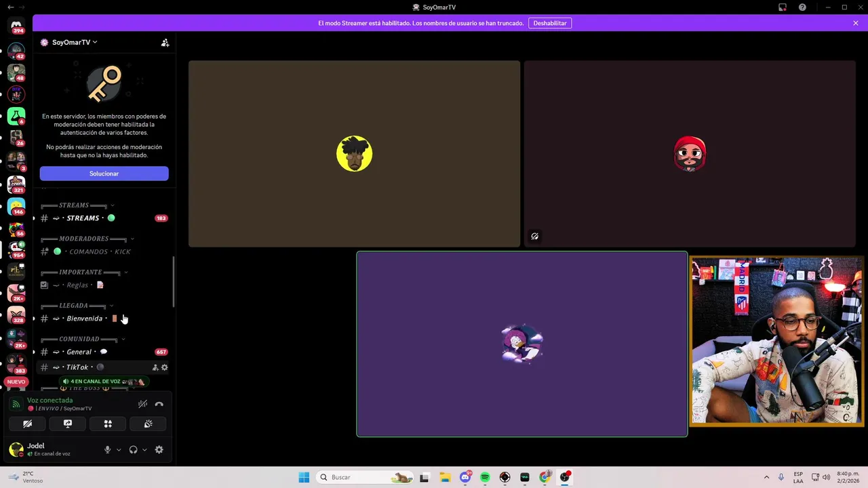Screen dimensions: 868x488
Task: Go back with the navigation arrow
Action: pyautogui.click(x=9, y=7)
